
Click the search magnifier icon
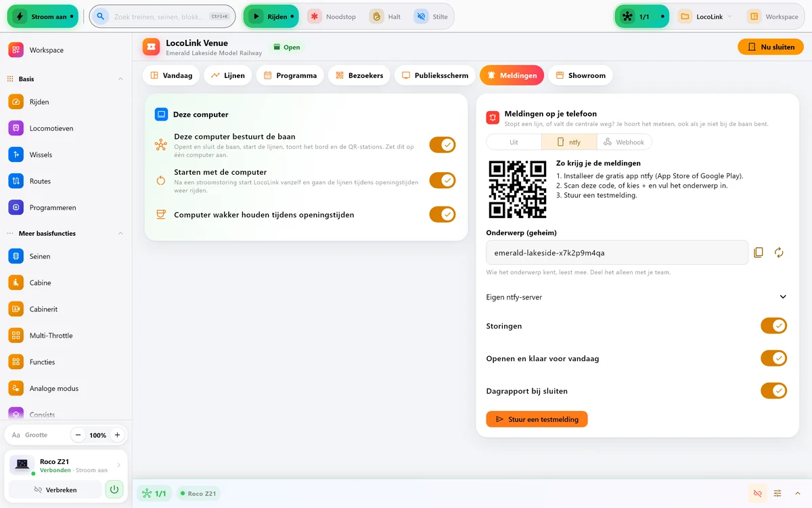click(101, 16)
